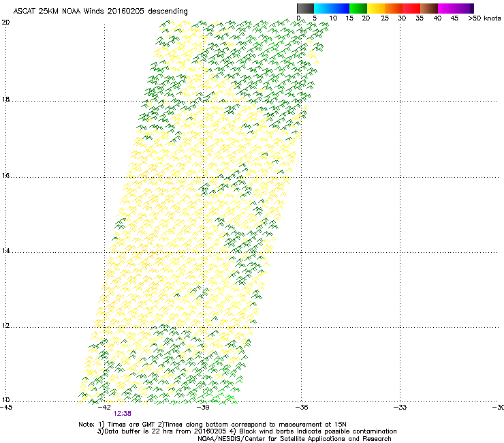Click the latitude label '20'

pos(5,22)
